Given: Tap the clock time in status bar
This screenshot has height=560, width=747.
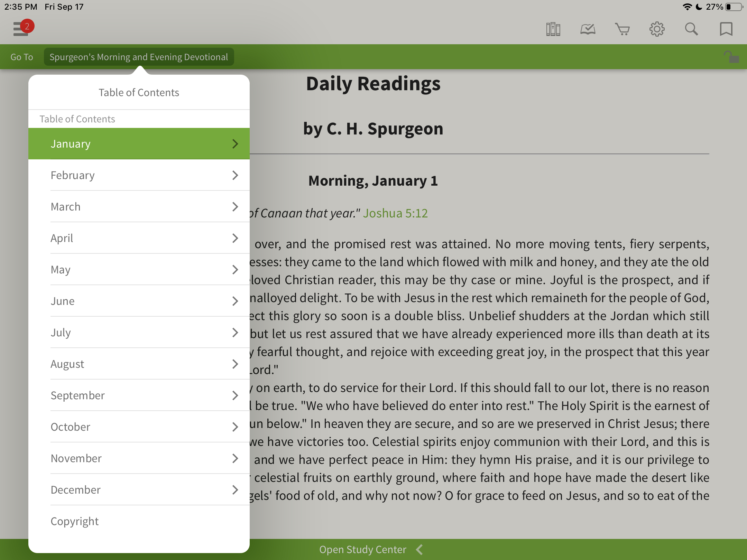Looking at the screenshot, I should click(21, 7).
